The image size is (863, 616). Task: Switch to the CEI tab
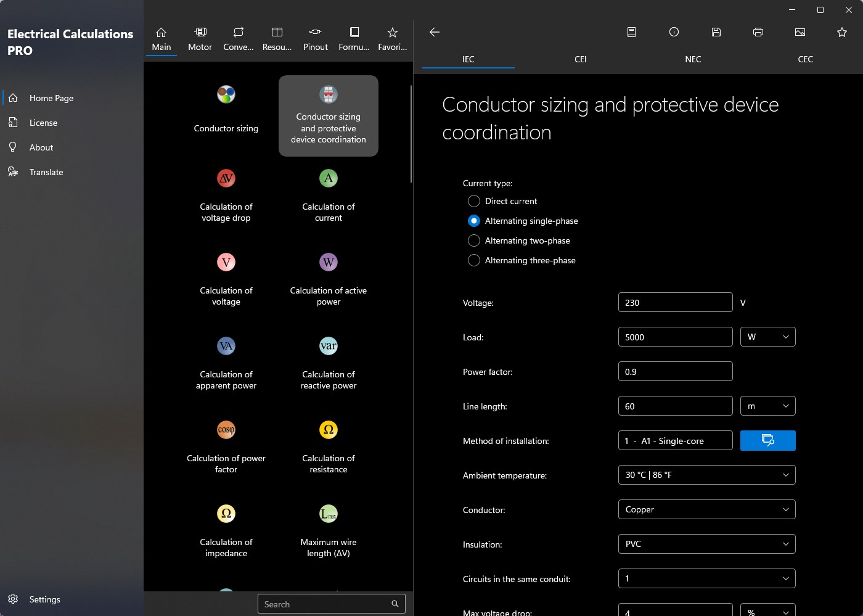(581, 59)
